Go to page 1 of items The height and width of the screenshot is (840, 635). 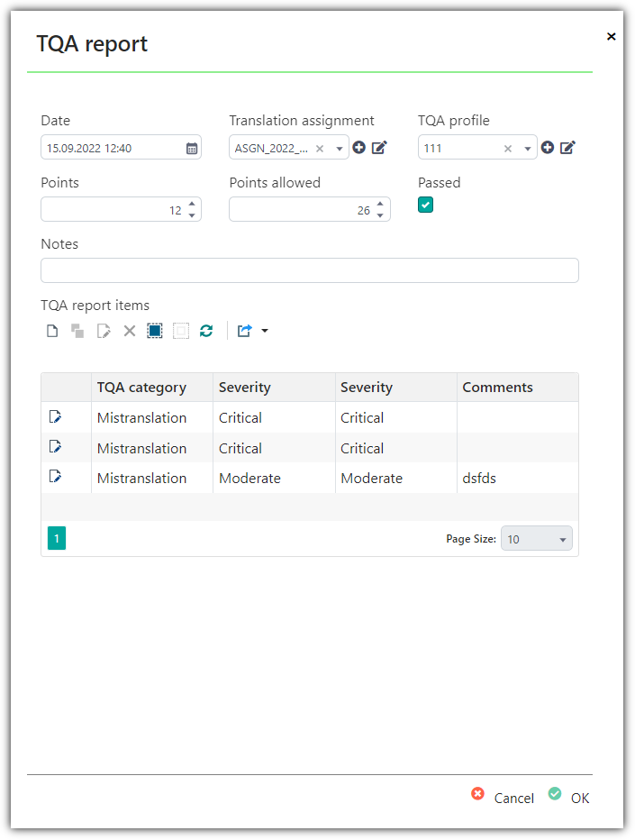(x=57, y=538)
